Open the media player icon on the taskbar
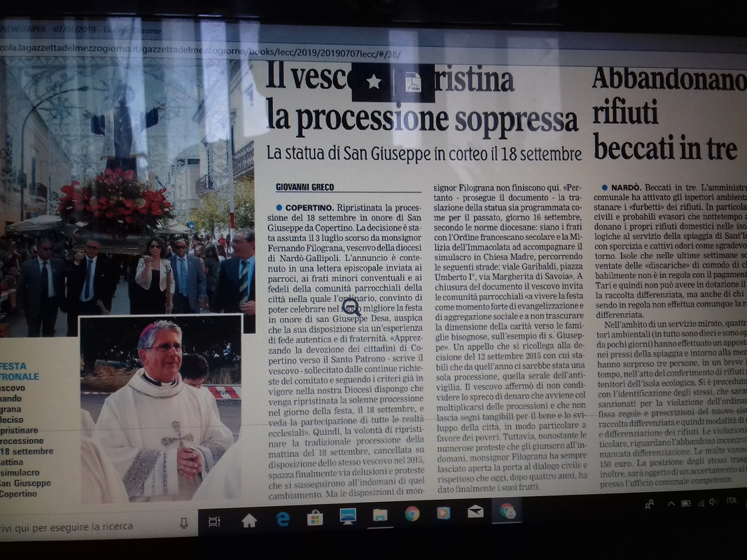 point(443,513)
